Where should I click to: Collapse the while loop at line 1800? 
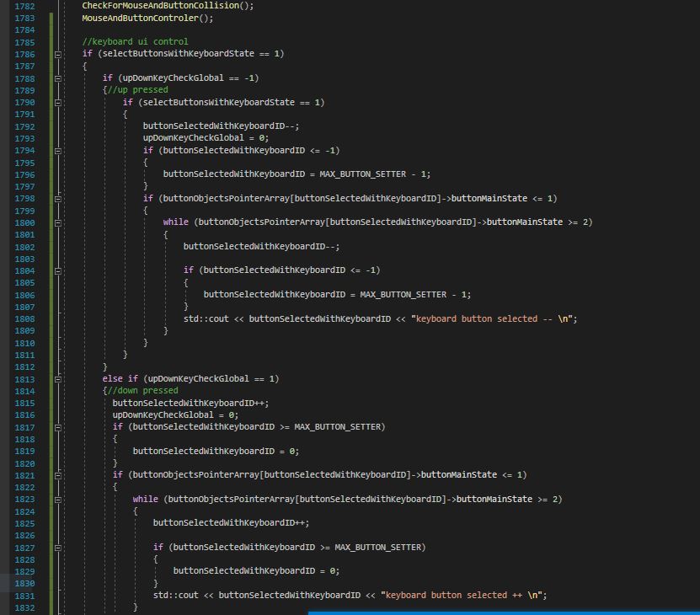pos(58,222)
